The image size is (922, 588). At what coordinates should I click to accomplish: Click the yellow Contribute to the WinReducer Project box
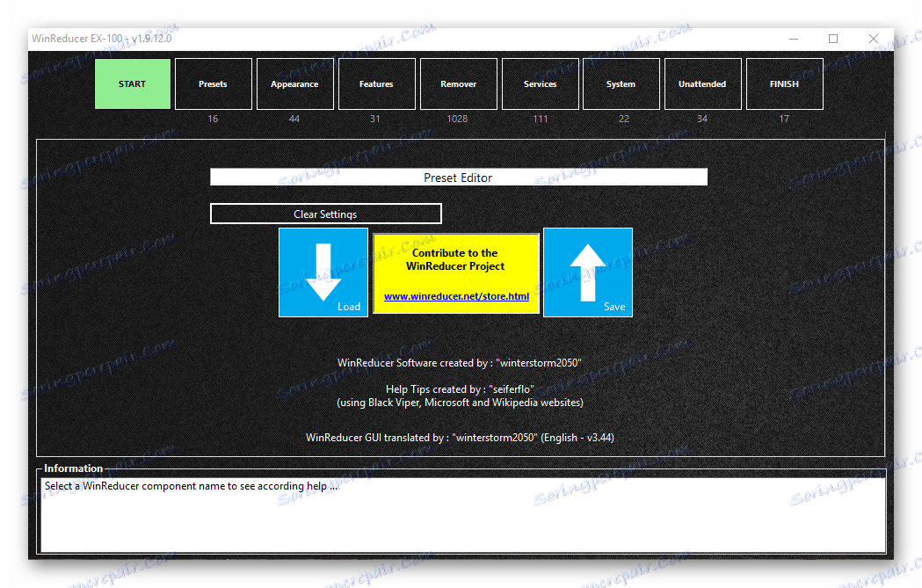click(x=456, y=273)
